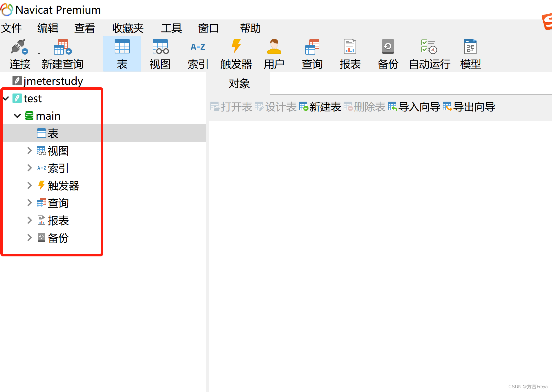This screenshot has width=552, height=392.
Task: Select the 触发器 (Trigger) lightning icon
Action: pyautogui.click(x=236, y=53)
